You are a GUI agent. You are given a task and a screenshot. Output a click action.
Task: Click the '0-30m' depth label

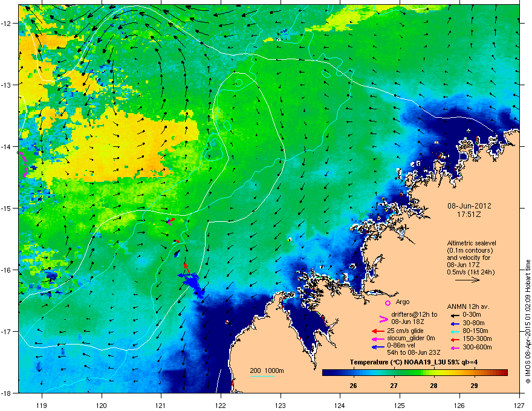pos(472,315)
